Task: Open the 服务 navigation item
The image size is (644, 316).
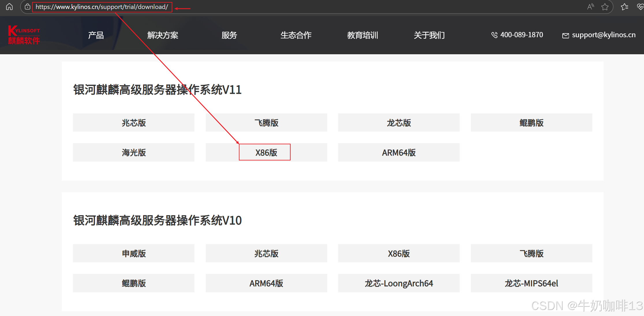Action: coord(229,35)
